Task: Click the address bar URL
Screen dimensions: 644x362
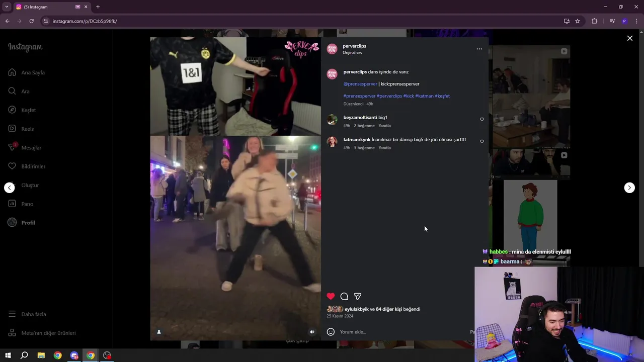Action: tap(85, 21)
